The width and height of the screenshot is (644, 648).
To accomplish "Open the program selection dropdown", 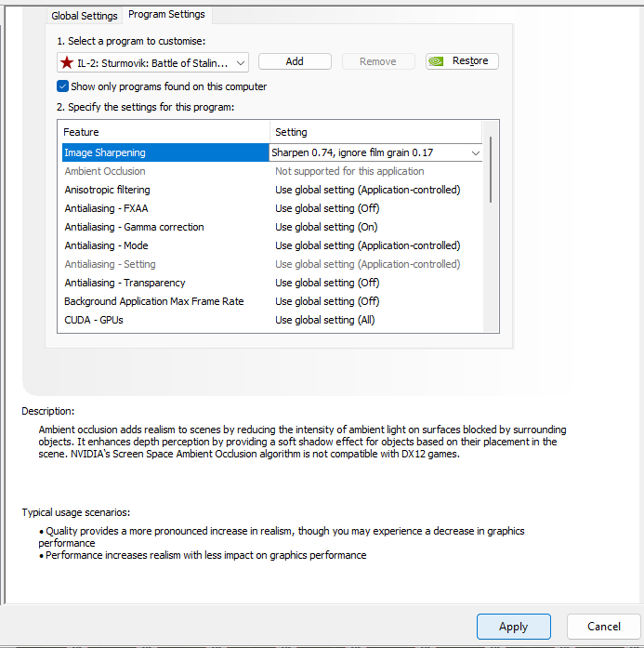I will click(241, 62).
